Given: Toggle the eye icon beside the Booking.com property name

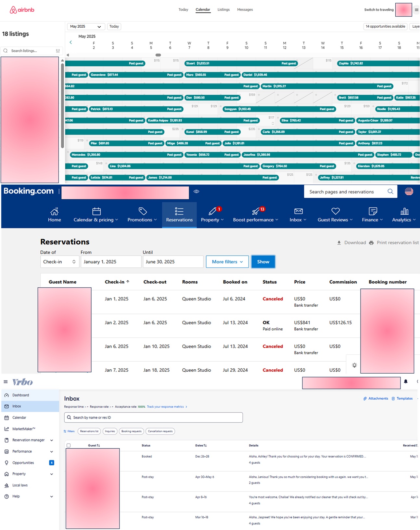Looking at the screenshot, I should click(x=196, y=192).
